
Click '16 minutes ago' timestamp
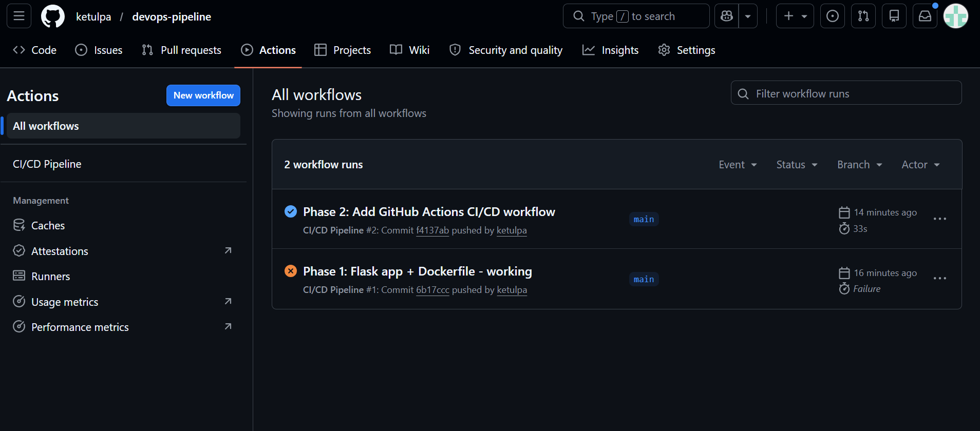point(885,273)
